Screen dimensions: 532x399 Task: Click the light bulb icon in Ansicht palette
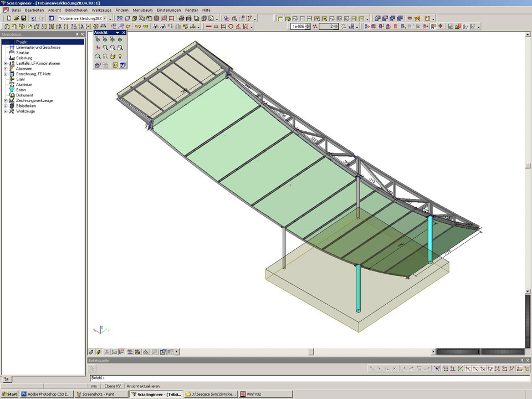(x=120, y=56)
